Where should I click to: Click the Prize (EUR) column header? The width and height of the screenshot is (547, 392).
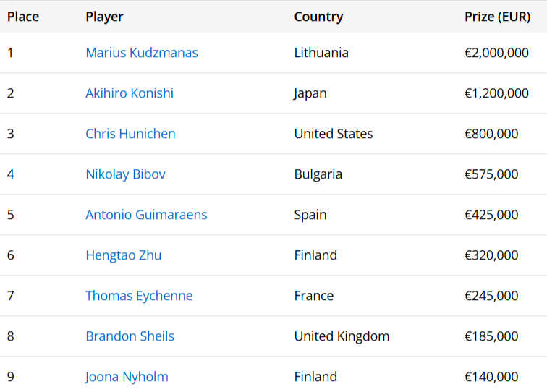pos(497,17)
